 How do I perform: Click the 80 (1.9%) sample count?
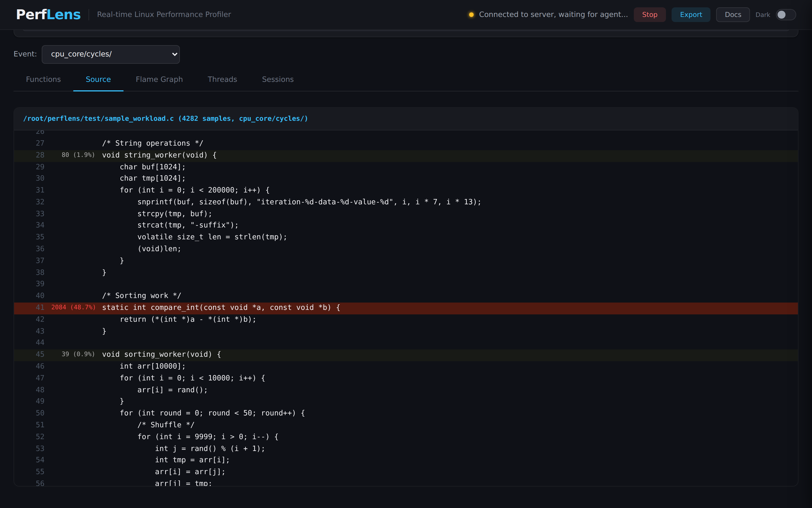(78, 155)
